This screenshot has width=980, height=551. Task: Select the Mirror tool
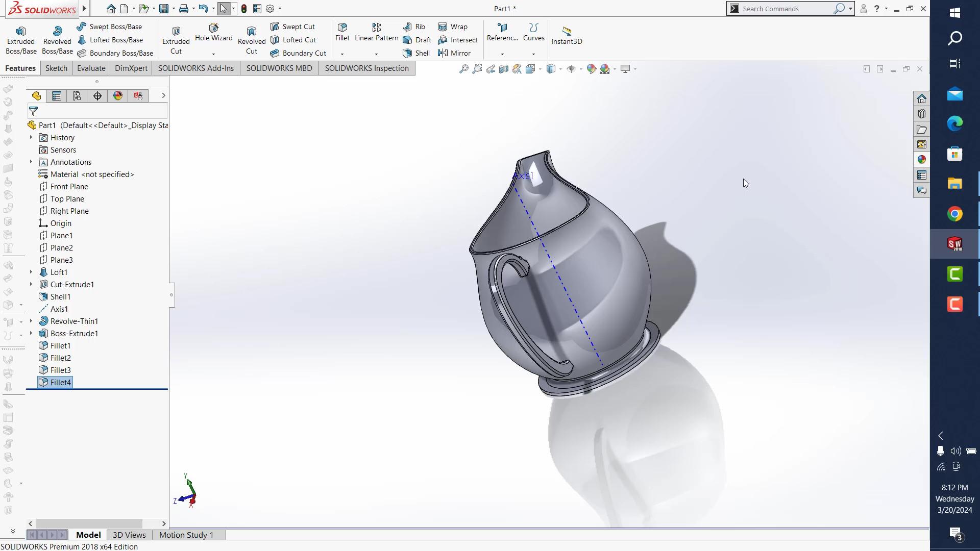click(454, 53)
